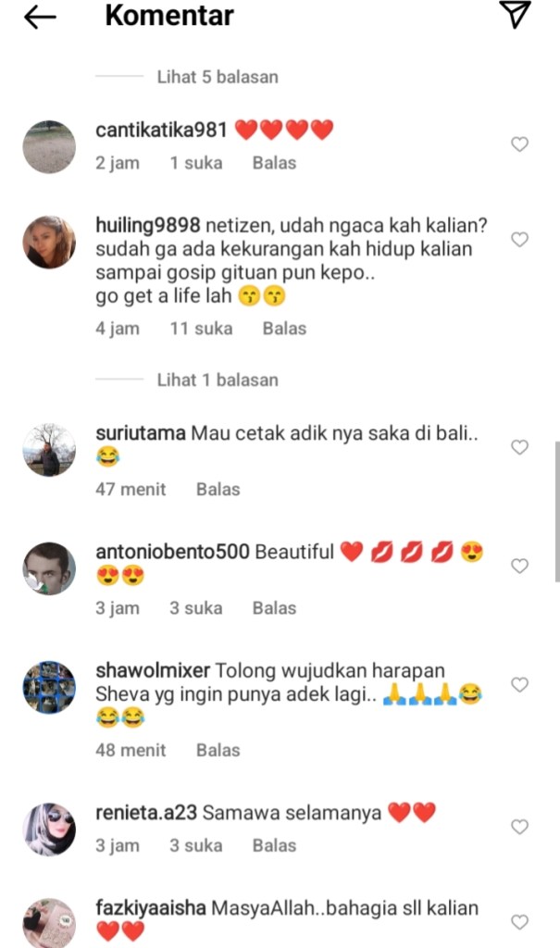Like cantikatika981's comment with heart

(x=519, y=143)
